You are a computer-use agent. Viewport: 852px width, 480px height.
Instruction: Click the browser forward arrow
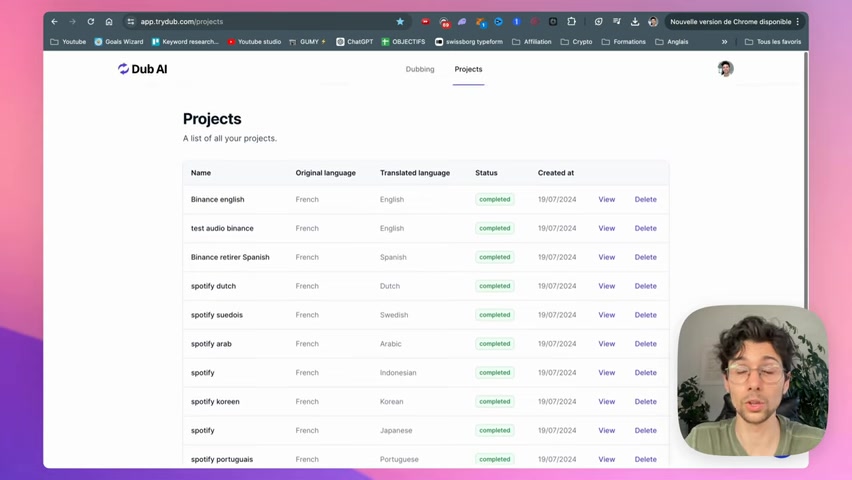72,22
